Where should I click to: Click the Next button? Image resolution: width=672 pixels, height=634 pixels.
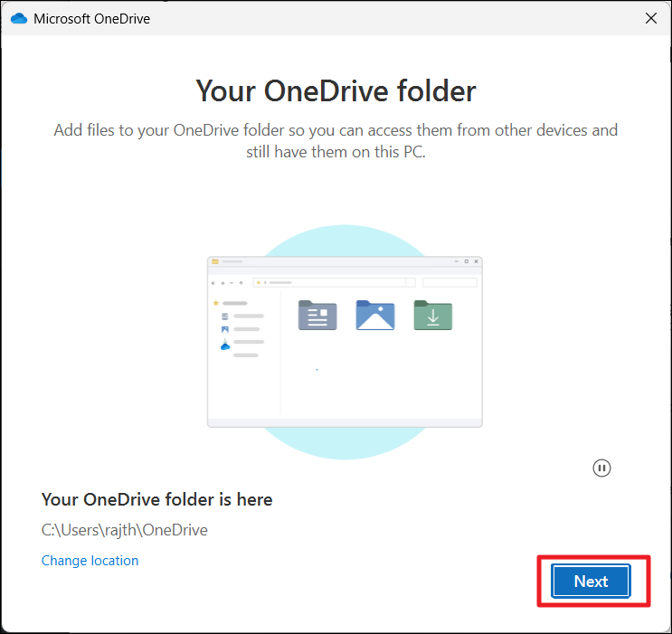point(591,582)
